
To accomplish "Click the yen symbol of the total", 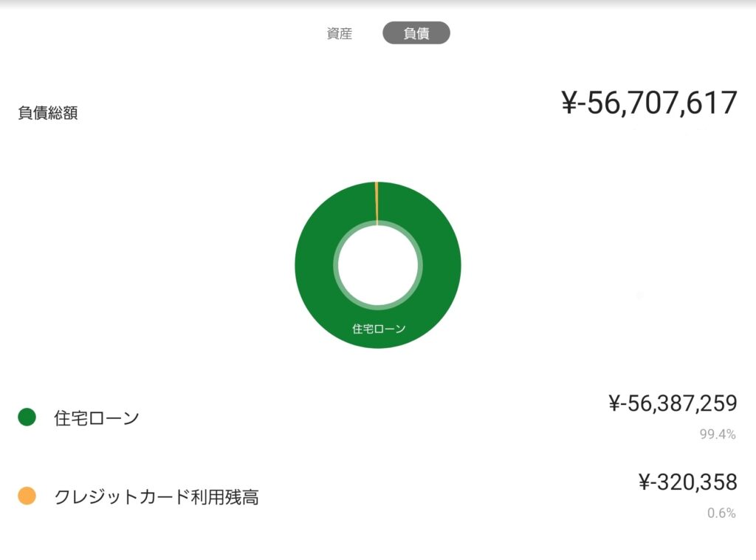I will [568, 103].
